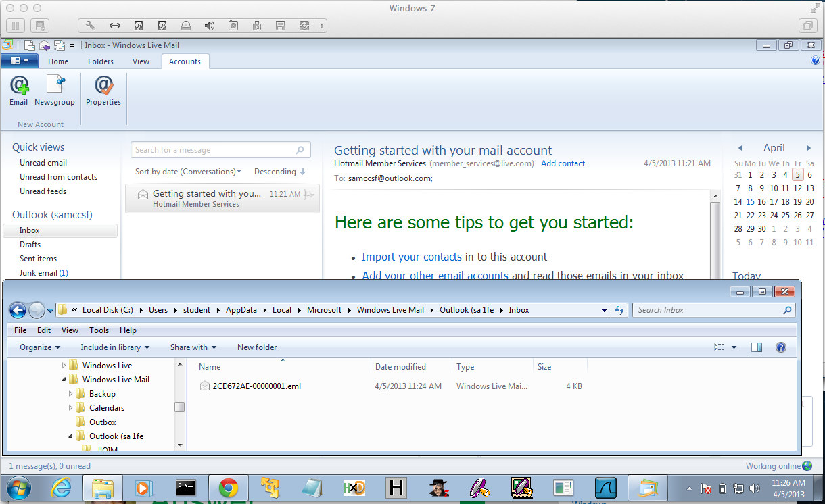Screen dimensions: 825x504
Task: Open Google Chrome from the taskbar
Action: (x=228, y=488)
